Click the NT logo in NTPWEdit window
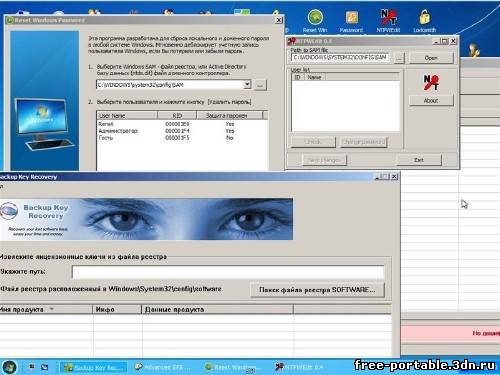 click(431, 83)
